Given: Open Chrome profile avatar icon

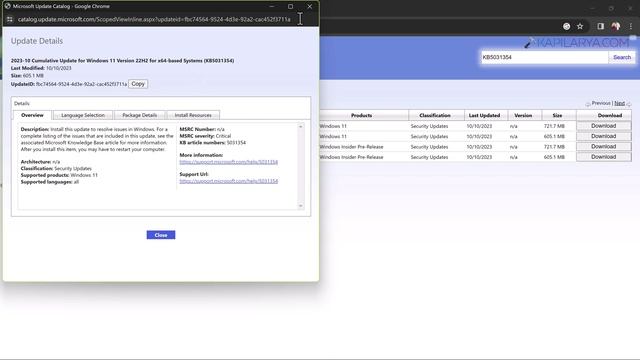Looking at the screenshot, I should pyautogui.click(x=616, y=26).
